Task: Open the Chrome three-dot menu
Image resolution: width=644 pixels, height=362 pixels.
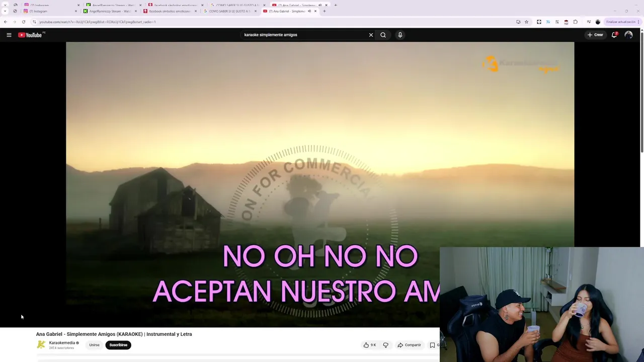Action: coord(639,22)
